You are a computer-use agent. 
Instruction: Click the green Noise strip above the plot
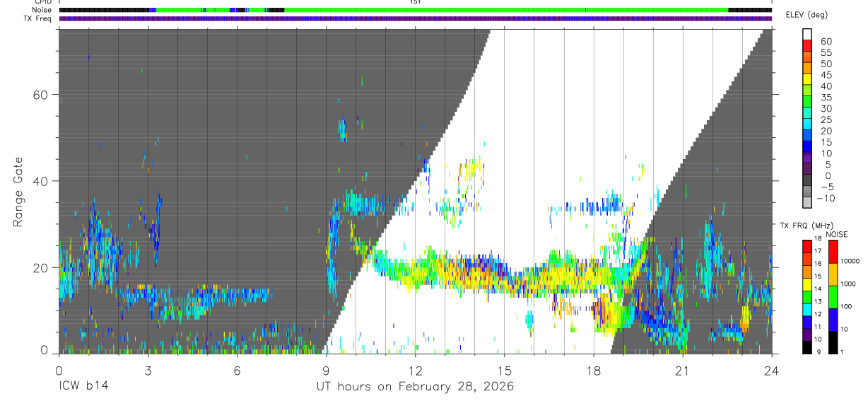(x=505, y=10)
